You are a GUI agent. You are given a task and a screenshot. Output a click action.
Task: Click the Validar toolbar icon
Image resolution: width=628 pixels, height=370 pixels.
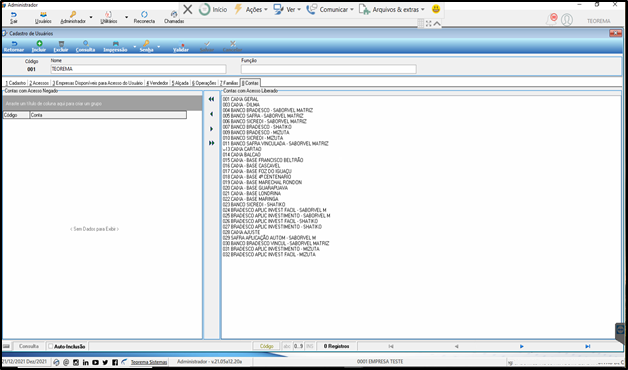(181, 46)
